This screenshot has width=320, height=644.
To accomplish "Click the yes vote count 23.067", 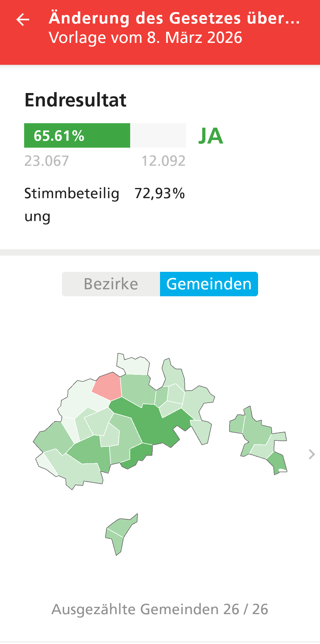I will click(47, 161).
